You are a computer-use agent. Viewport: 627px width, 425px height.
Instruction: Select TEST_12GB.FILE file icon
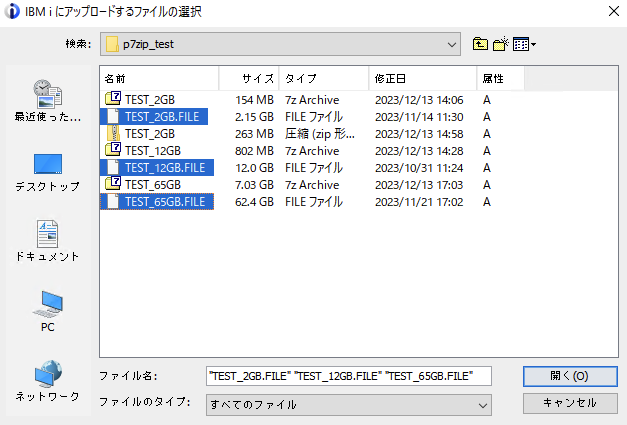coord(113,168)
